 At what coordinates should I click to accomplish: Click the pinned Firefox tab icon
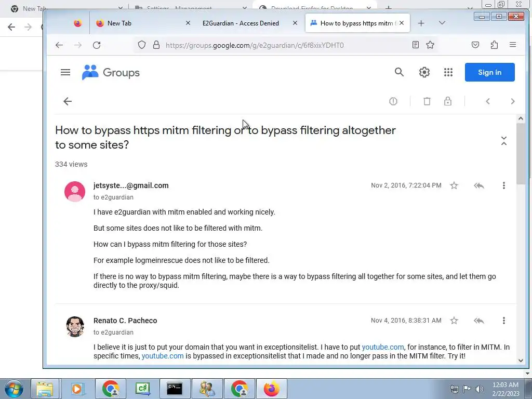[78, 23]
